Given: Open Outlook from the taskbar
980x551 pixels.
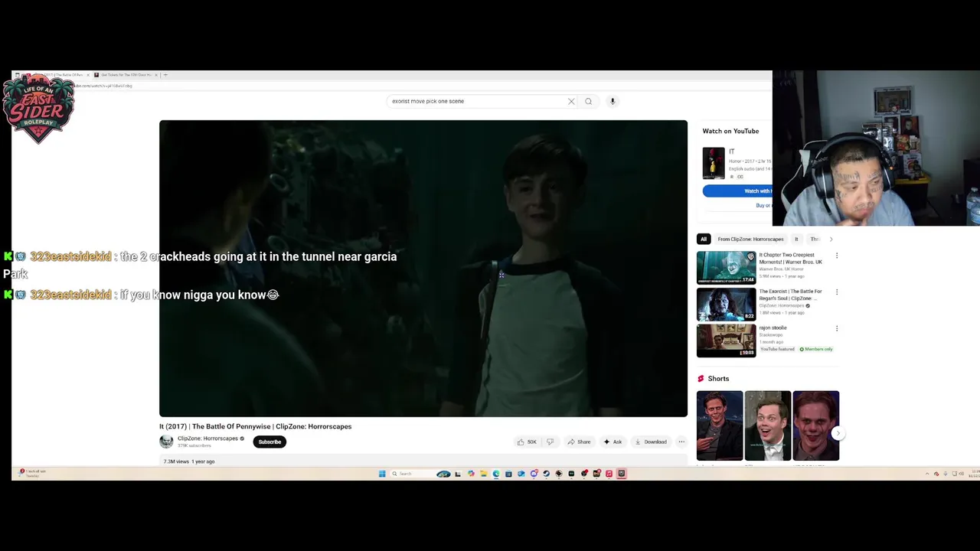Looking at the screenshot, I should [521, 474].
